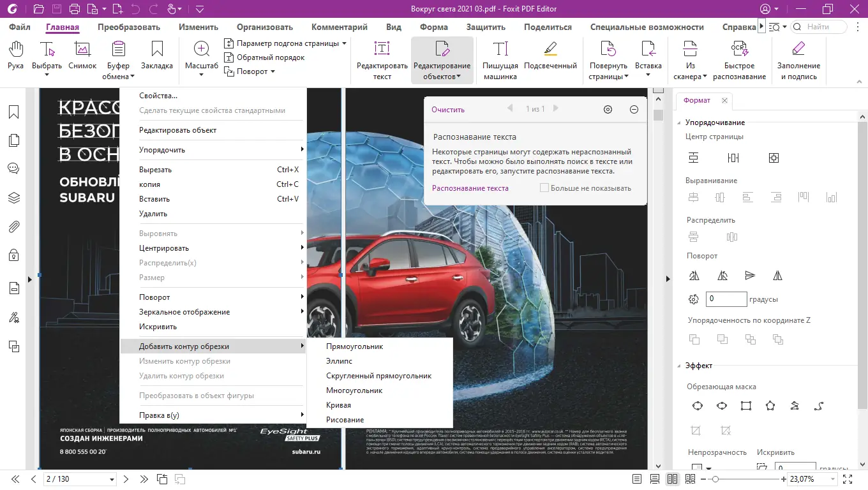The image size is (868, 490).
Task: Open the Файл menu
Action: [20, 27]
